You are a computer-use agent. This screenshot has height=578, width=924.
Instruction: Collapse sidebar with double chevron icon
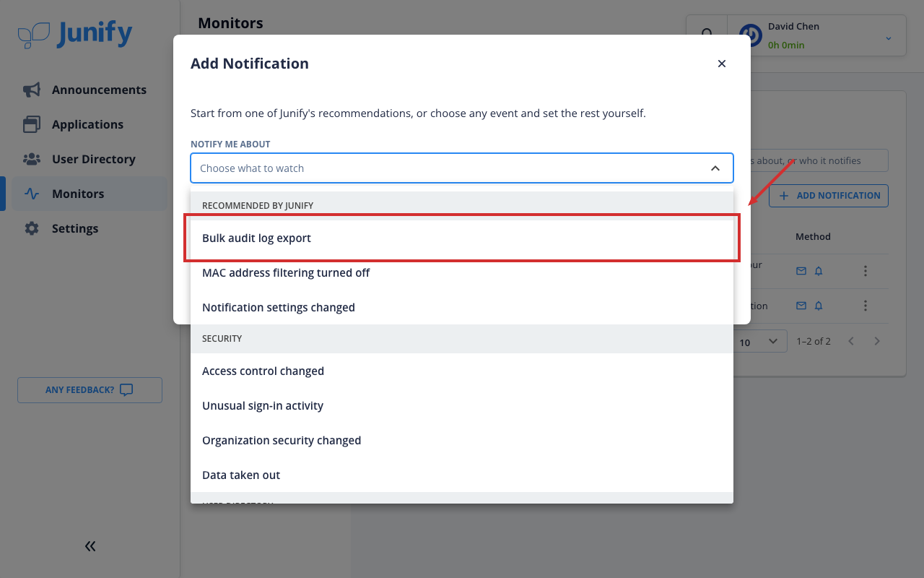click(x=90, y=546)
